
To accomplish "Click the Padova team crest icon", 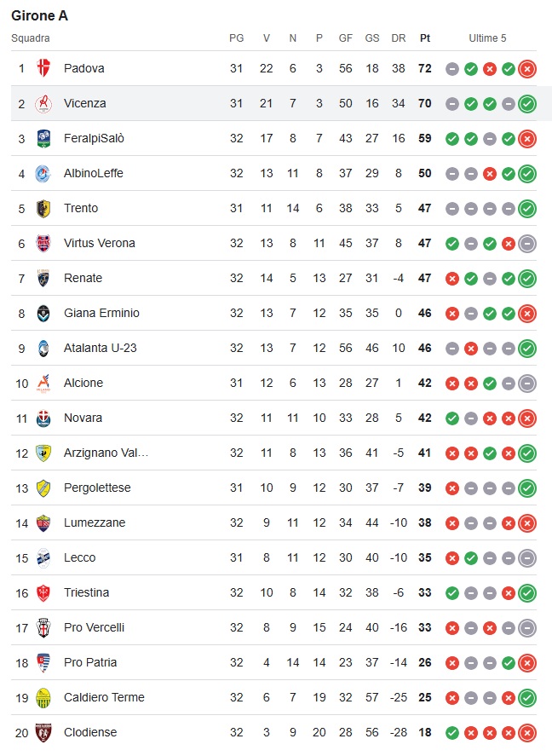I will tap(43, 68).
